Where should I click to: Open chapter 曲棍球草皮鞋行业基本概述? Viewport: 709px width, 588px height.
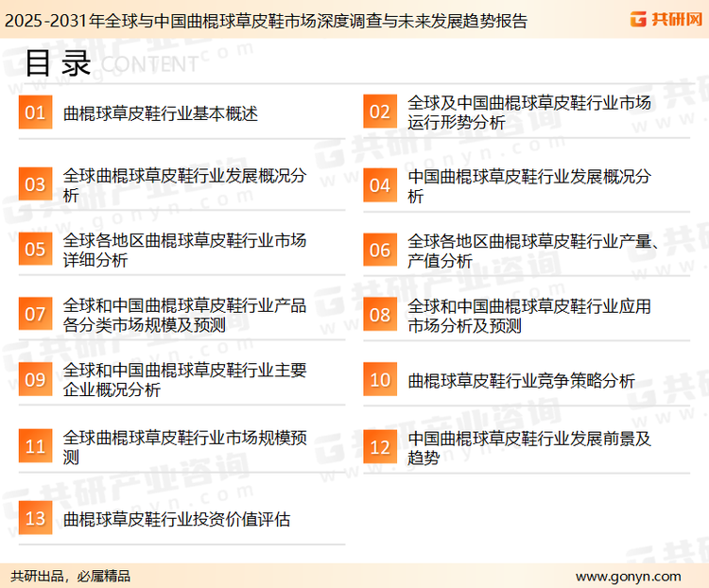click(161, 114)
